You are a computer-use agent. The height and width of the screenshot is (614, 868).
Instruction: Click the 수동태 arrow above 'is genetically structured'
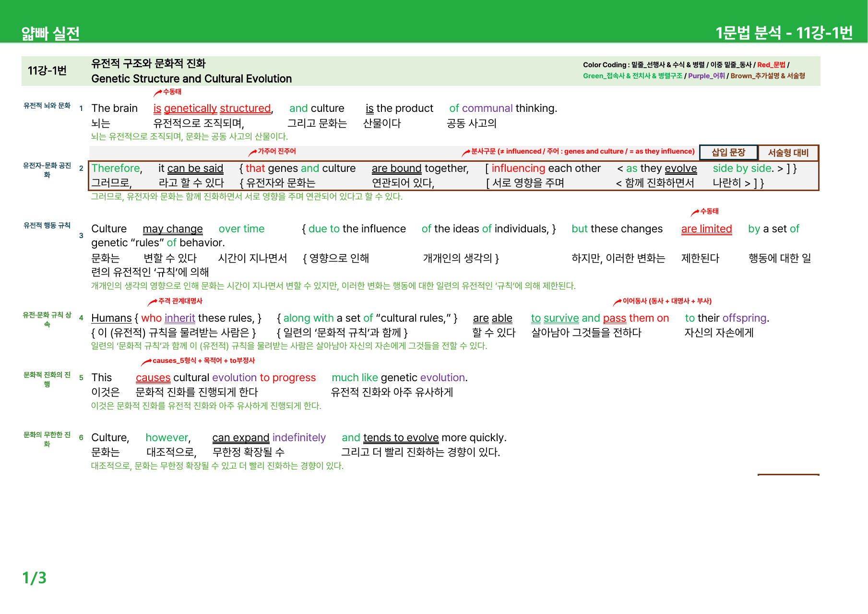pos(158,93)
